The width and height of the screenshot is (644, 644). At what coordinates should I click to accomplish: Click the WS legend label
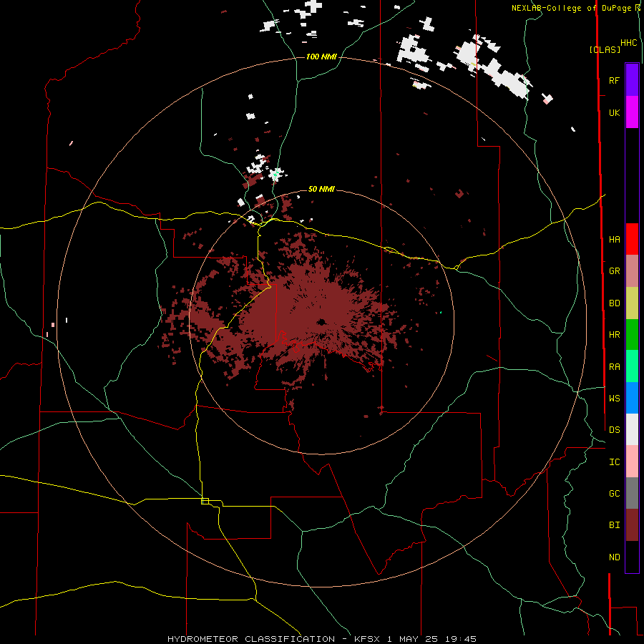(614, 398)
